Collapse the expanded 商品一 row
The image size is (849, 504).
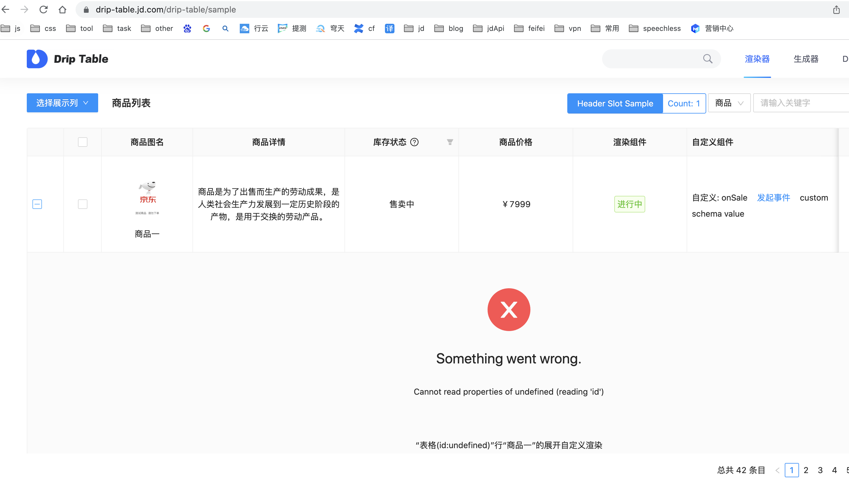pos(37,204)
